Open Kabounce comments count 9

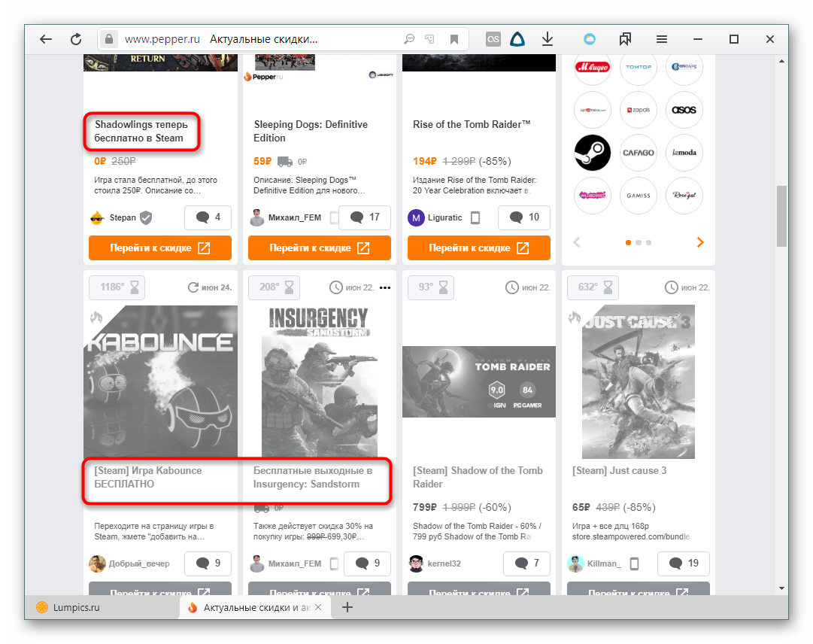click(x=208, y=563)
